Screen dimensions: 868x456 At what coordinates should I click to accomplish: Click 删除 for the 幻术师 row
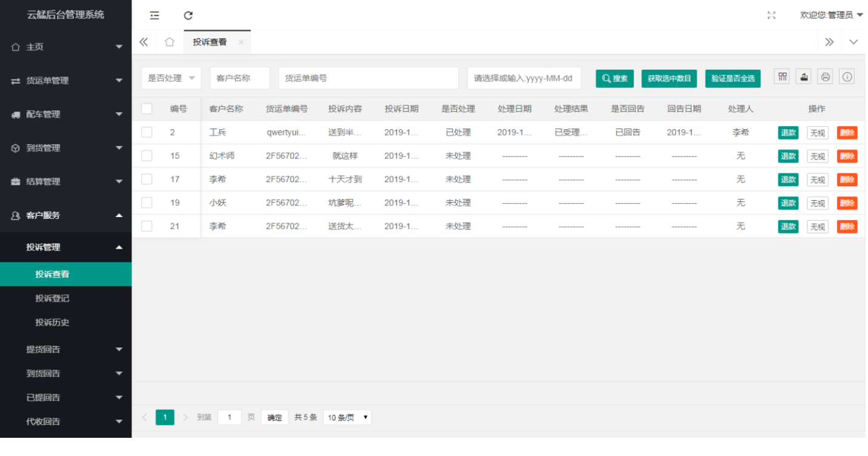(847, 156)
